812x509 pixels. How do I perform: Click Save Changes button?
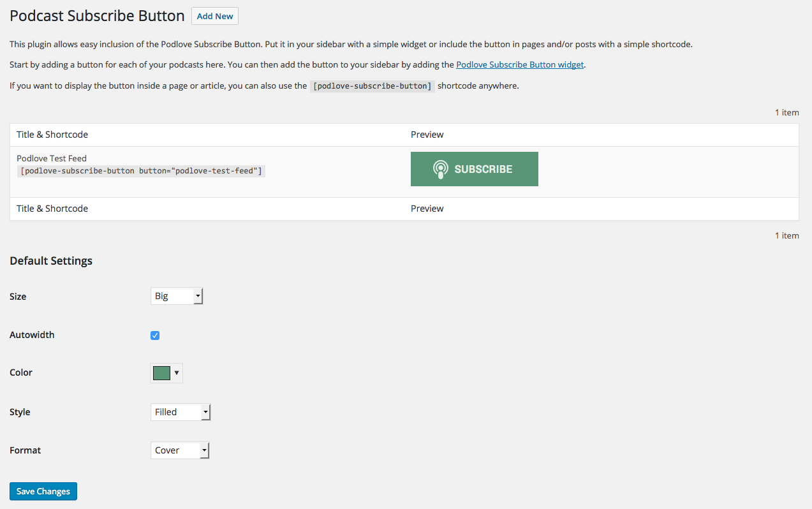click(x=43, y=491)
